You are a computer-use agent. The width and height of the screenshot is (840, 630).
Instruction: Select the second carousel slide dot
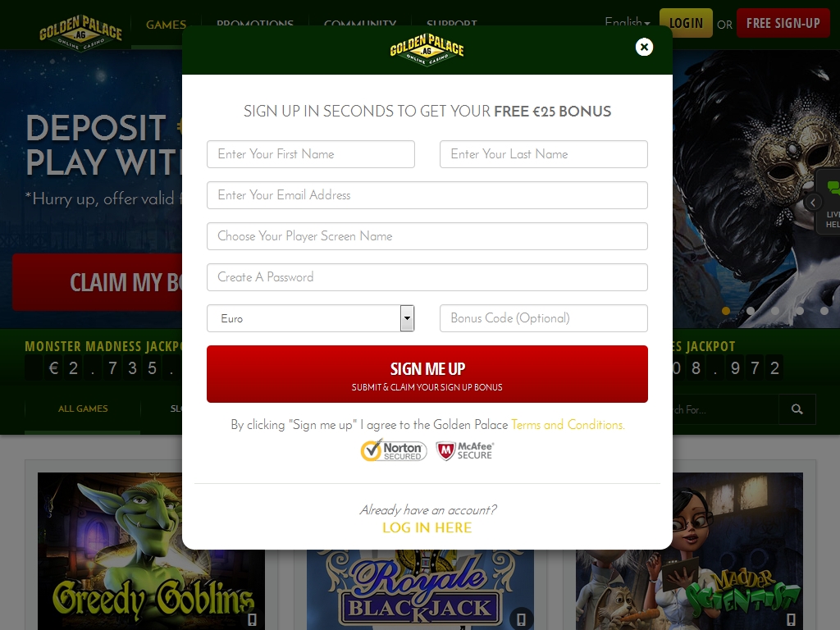coord(751,311)
